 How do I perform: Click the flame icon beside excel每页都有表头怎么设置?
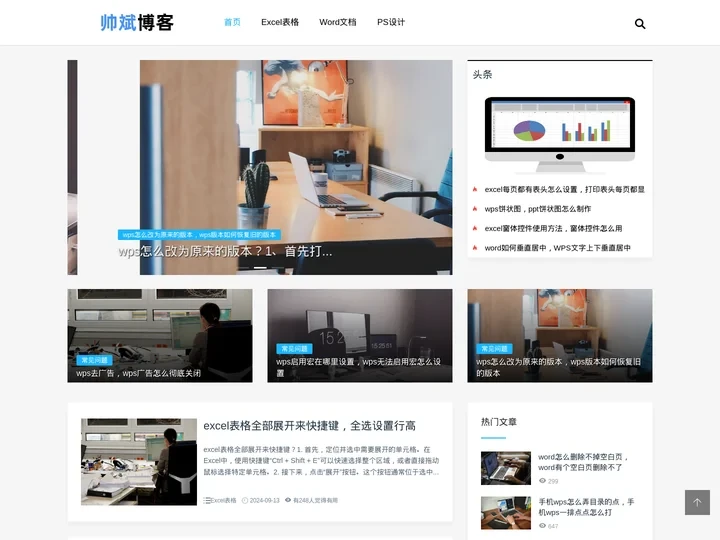pos(475,189)
